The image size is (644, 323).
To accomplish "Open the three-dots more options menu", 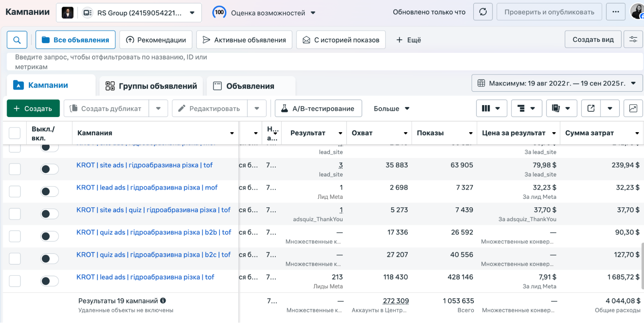I will 615,12.
